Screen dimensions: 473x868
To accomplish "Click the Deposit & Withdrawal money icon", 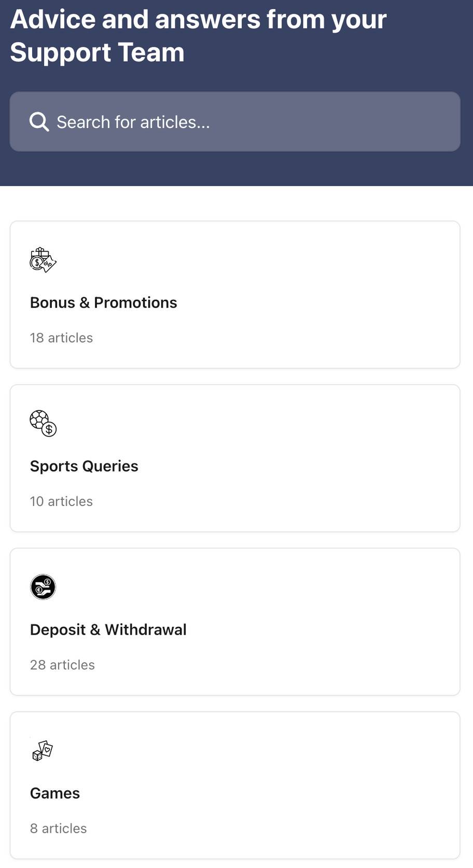I will coord(43,587).
